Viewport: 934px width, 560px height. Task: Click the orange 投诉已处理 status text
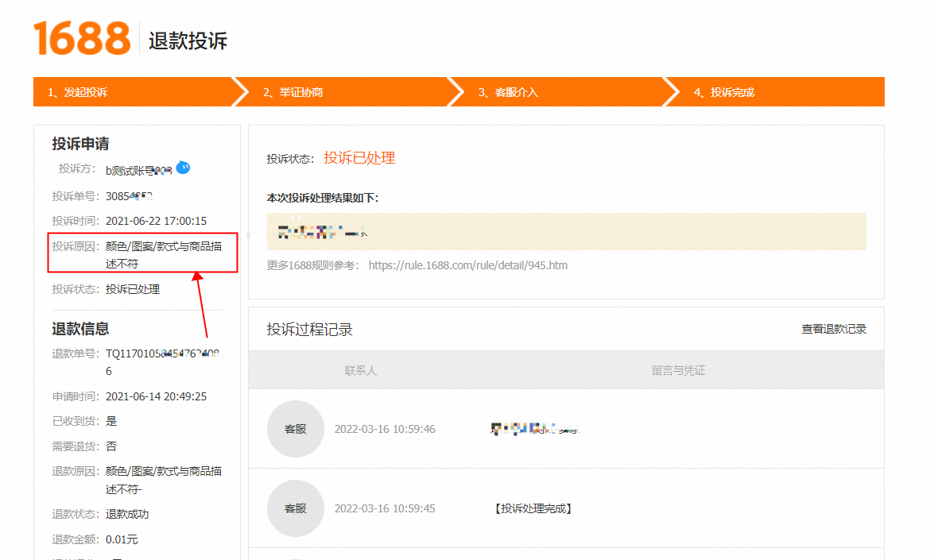358,158
